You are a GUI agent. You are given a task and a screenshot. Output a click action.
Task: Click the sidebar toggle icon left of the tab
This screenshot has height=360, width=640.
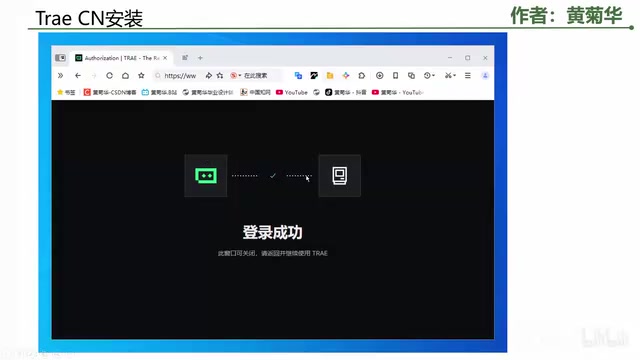60,58
